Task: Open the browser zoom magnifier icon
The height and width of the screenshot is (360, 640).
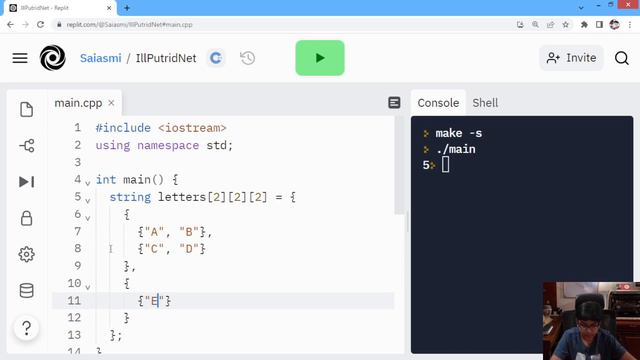Action: pyautogui.click(x=535, y=24)
